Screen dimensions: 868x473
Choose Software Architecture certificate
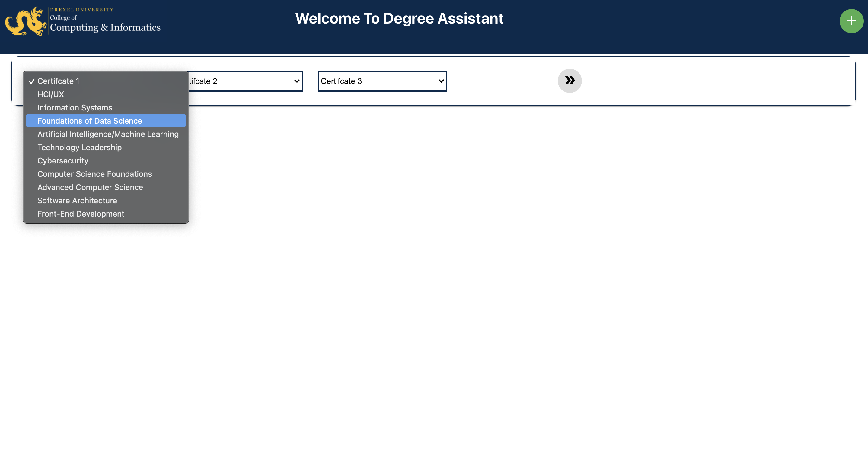(77, 201)
